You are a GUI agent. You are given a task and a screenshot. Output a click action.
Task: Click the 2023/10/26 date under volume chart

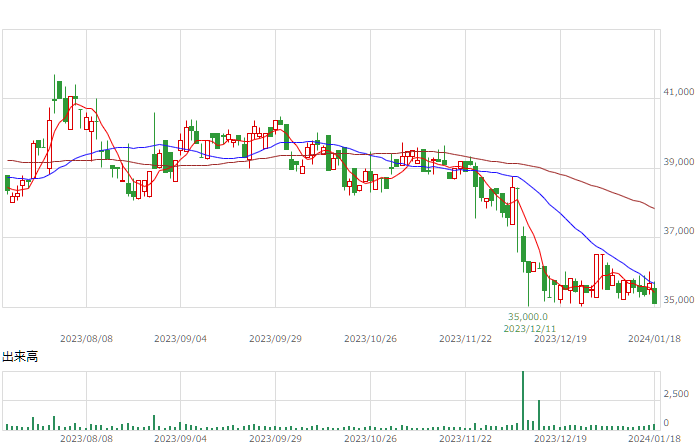point(370,438)
